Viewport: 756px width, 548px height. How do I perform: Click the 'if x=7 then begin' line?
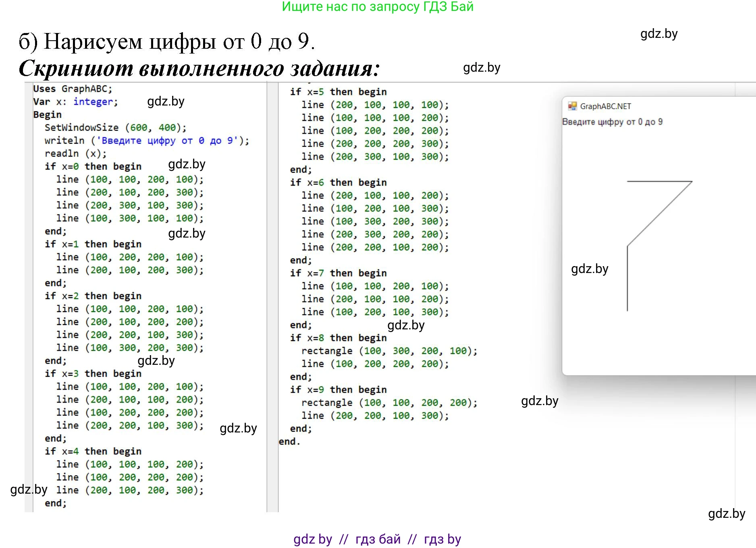(338, 273)
